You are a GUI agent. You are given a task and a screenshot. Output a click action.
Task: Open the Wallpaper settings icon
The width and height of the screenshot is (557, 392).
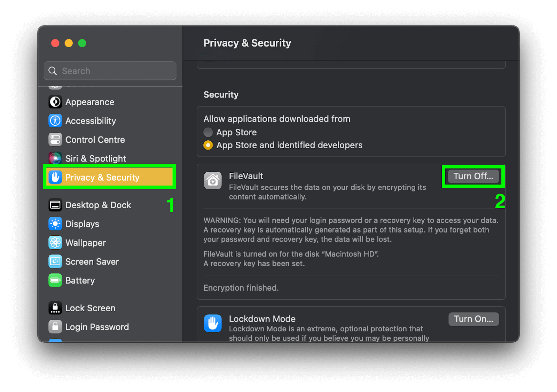[55, 243]
